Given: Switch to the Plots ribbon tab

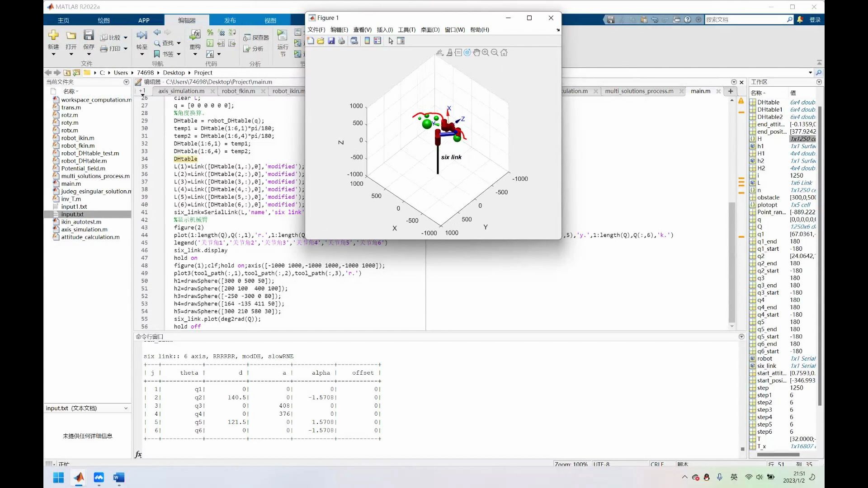Looking at the screenshot, I should pyautogui.click(x=104, y=20).
